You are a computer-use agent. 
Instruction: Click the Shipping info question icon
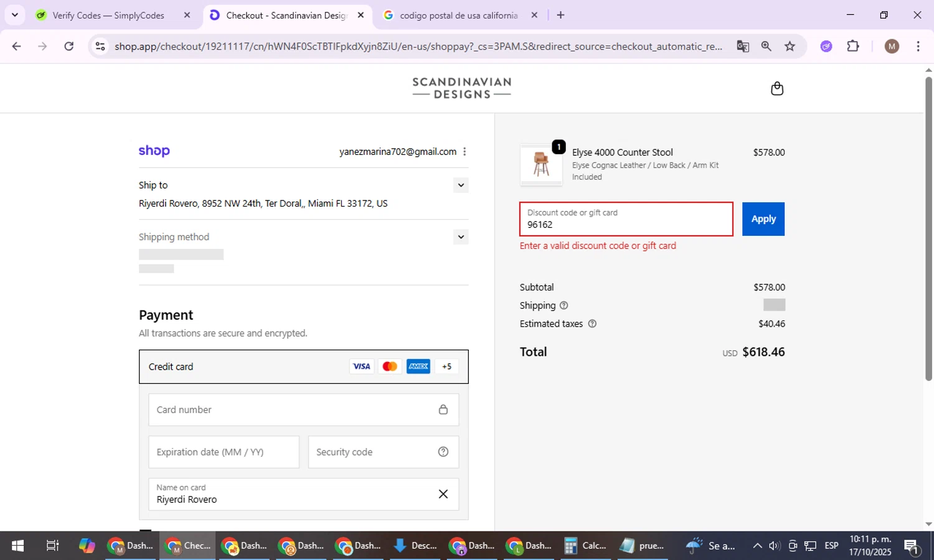564,306
